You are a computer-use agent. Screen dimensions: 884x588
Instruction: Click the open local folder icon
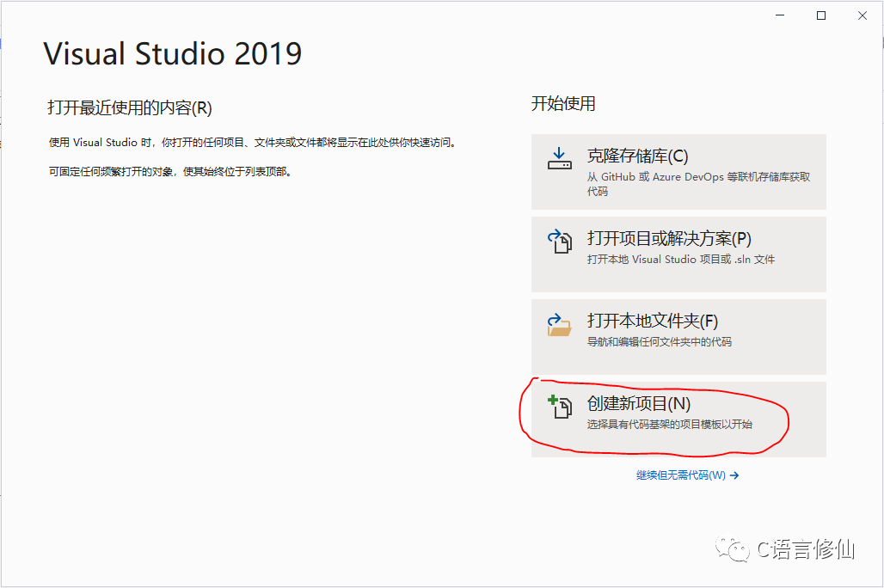(x=559, y=325)
